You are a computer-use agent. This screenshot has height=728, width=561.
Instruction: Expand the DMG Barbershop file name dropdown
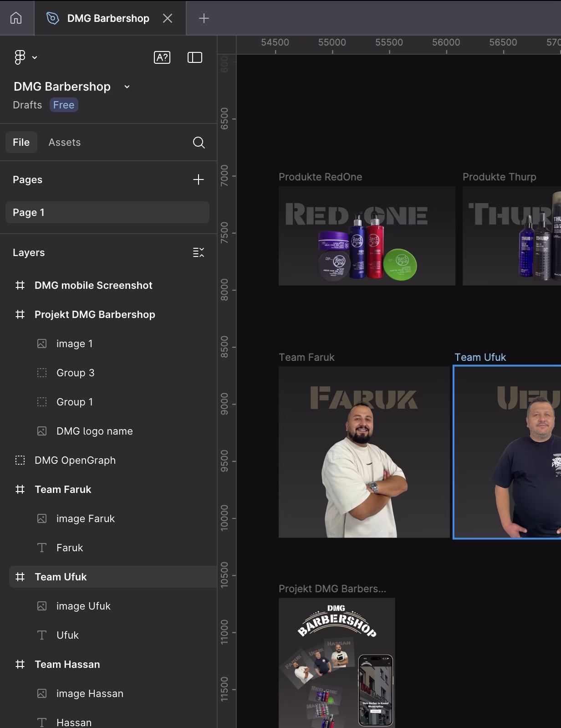coord(127,87)
